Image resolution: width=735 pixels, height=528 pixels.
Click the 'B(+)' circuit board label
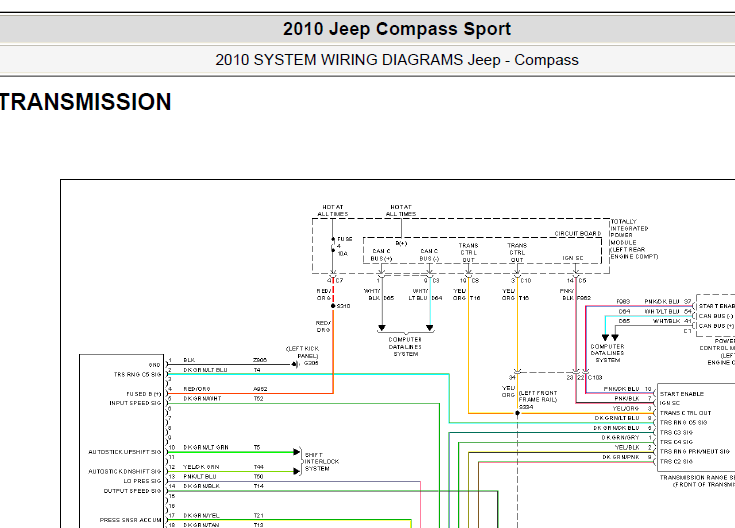pos(401,243)
